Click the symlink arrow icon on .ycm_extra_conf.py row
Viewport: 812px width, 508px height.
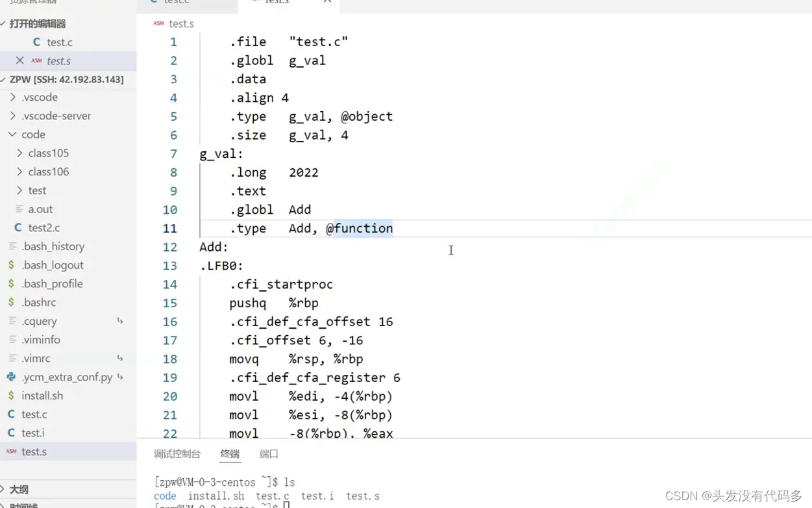point(120,377)
